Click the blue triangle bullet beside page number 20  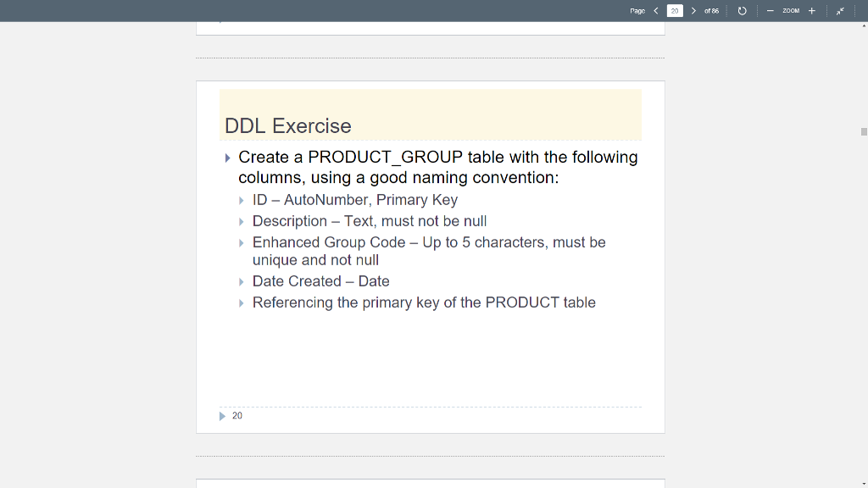(223, 415)
